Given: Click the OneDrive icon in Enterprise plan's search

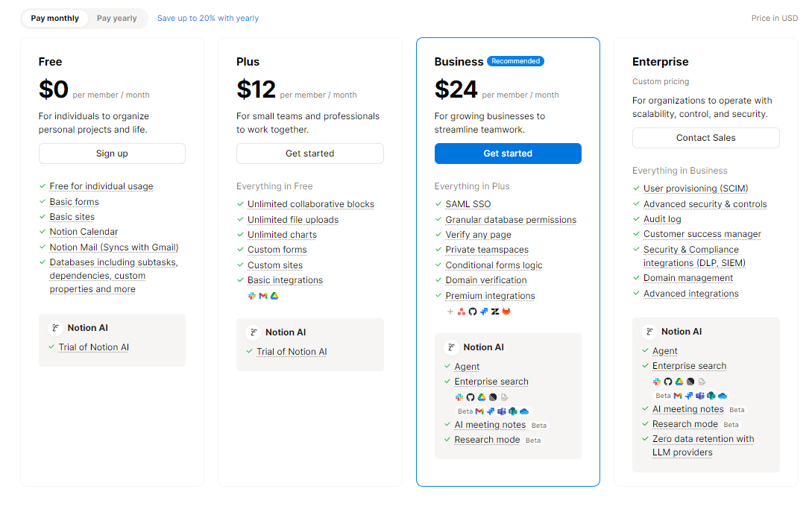Looking at the screenshot, I should coord(723,396).
